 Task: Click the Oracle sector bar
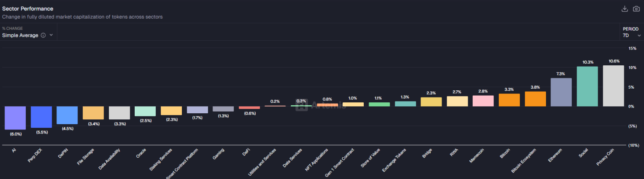(145, 111)
